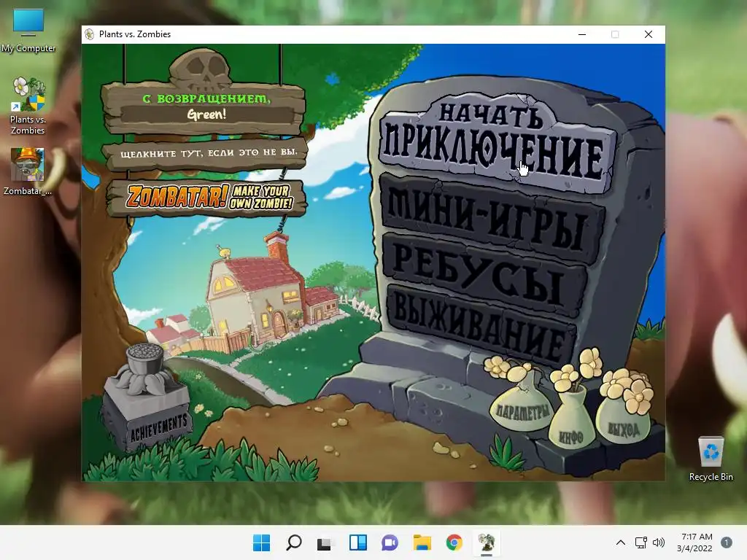Viewport: 747px width, 560px height.
Task: Launch Google Chrome from the taskbar
Action: tap(454, 542)
